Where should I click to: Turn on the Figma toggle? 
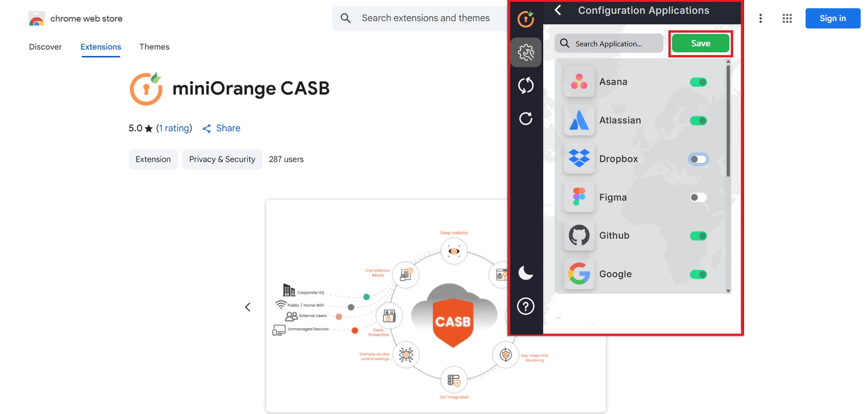697,197
